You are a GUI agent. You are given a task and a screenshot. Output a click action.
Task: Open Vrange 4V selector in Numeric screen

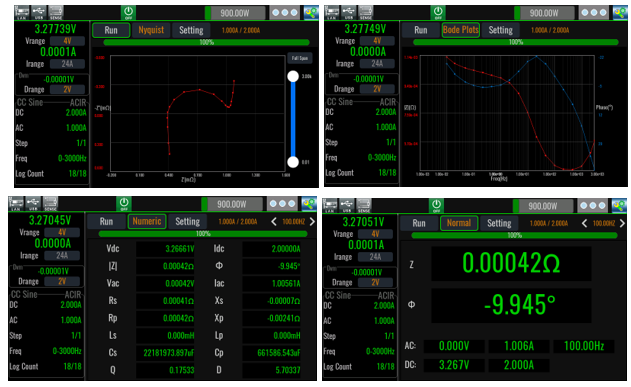click(x=62, y=233)
